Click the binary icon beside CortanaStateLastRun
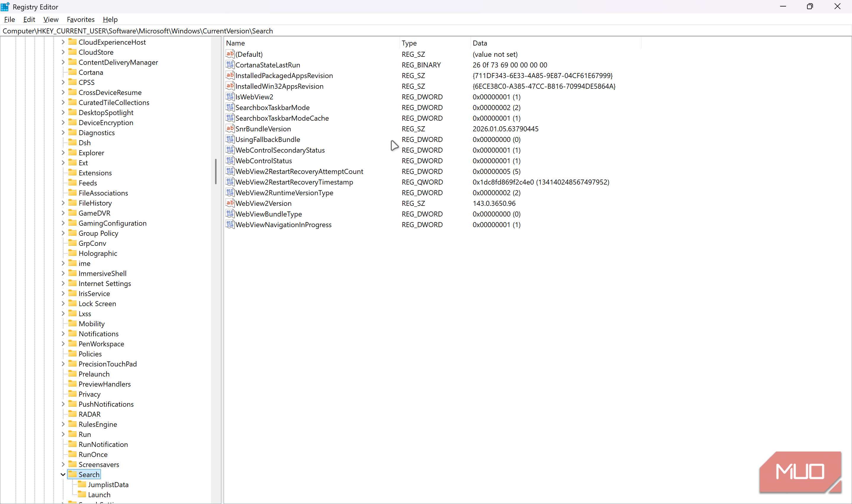This screenshot has height=504, width=852. coord(230,64)
